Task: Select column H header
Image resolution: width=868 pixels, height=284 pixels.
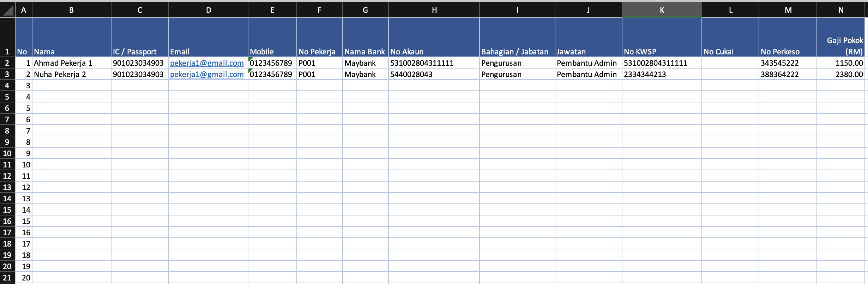Action: click(434, 10)
